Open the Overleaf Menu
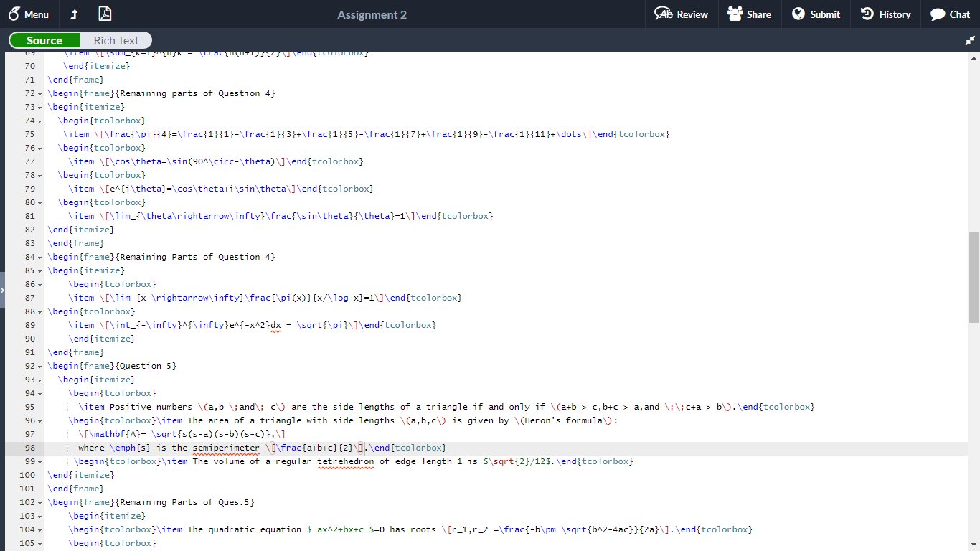Viewport: 980px width, 551px height. [29, 14]
